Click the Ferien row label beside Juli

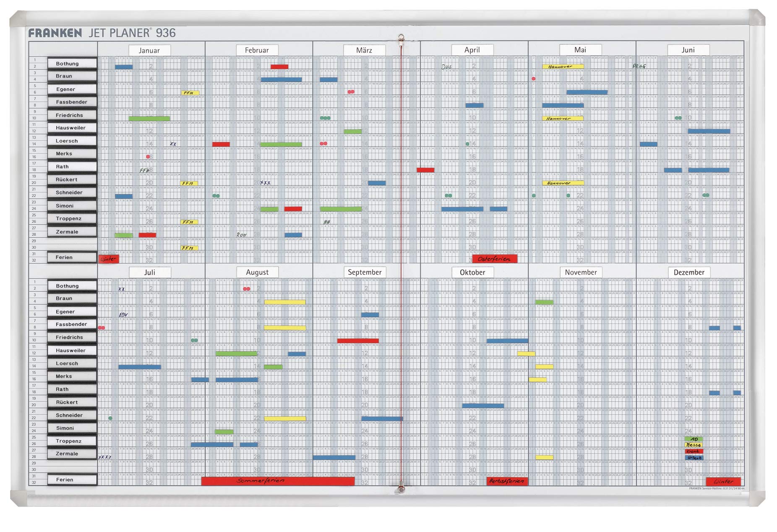coord(72,480)
